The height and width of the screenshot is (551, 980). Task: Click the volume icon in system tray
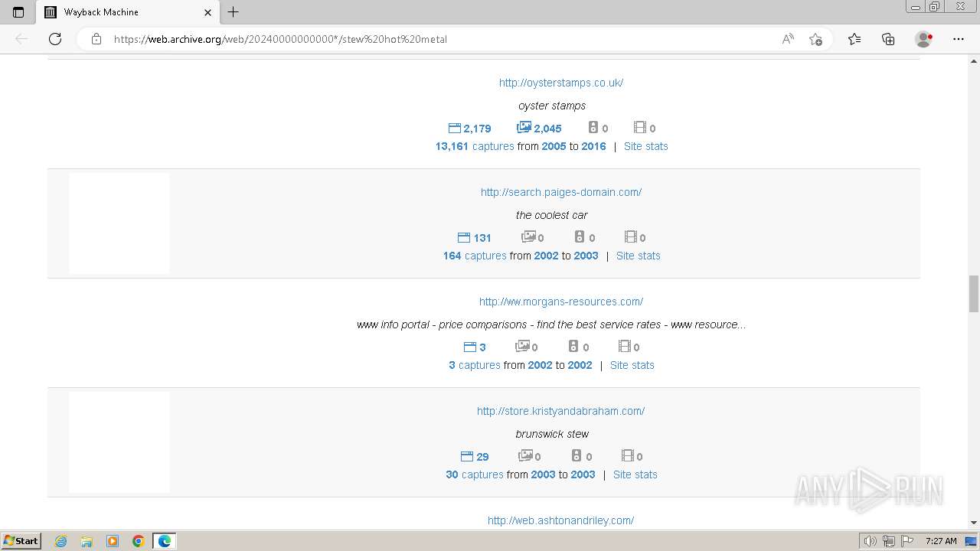point(870,541)
